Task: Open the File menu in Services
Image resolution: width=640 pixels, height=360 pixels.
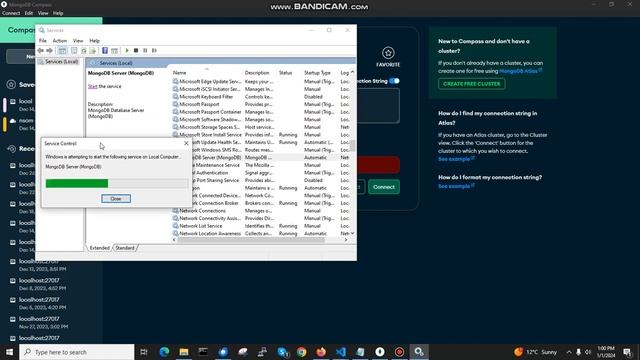Action: pos(42,41)
